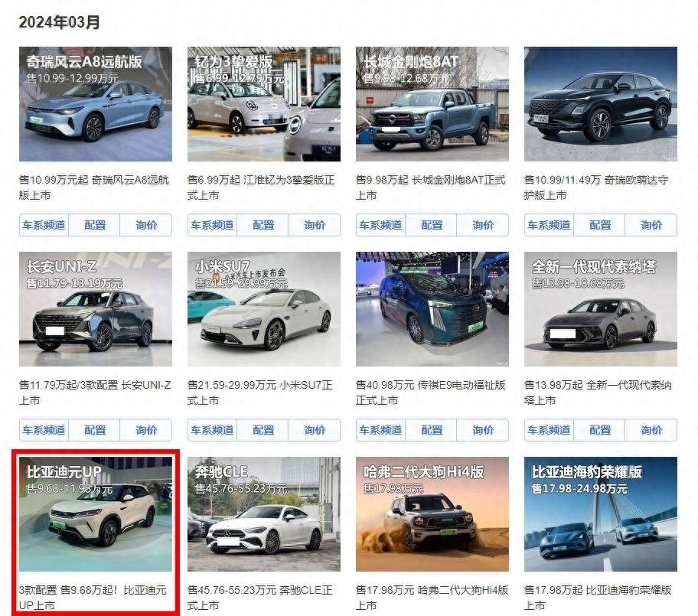Click 配置 button under 江淮钇为3
698x616 pixels.
(263, 225)
